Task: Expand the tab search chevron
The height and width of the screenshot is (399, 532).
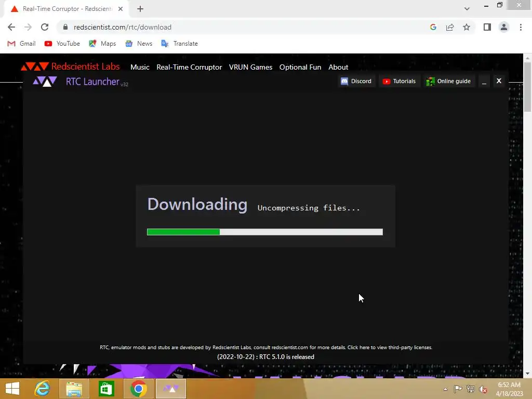Action: pos(467,9)
